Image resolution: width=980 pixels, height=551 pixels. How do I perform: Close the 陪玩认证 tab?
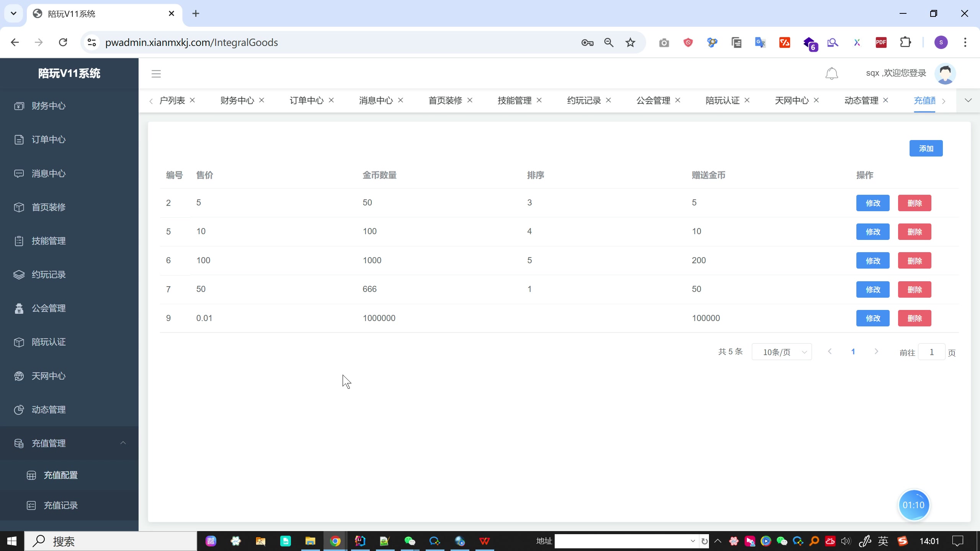pyautogui.click(x=747, y=100)
